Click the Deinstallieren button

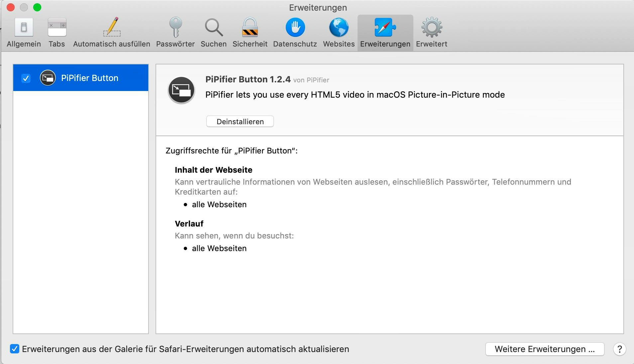click(x=240, y=122)
